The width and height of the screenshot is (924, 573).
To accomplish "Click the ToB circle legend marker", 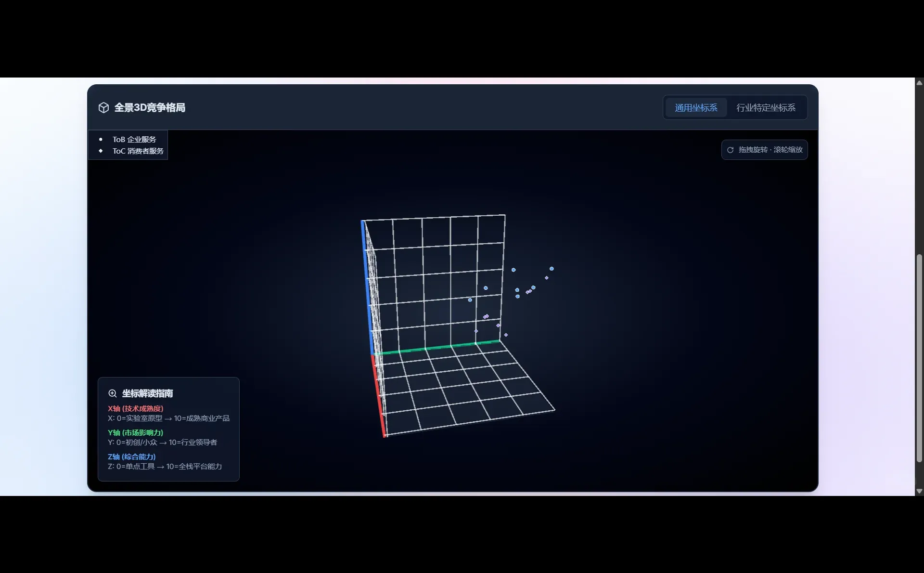I will click(x=101, y=139).
